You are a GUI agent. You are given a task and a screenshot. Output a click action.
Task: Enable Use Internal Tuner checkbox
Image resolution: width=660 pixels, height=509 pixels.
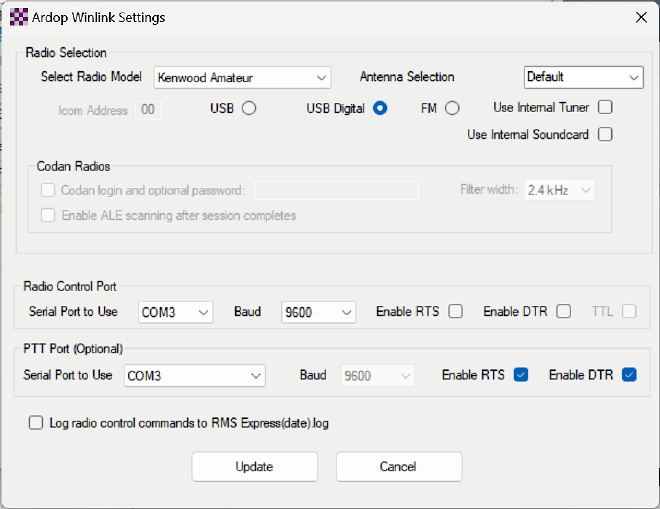click(x=605, y=107)
